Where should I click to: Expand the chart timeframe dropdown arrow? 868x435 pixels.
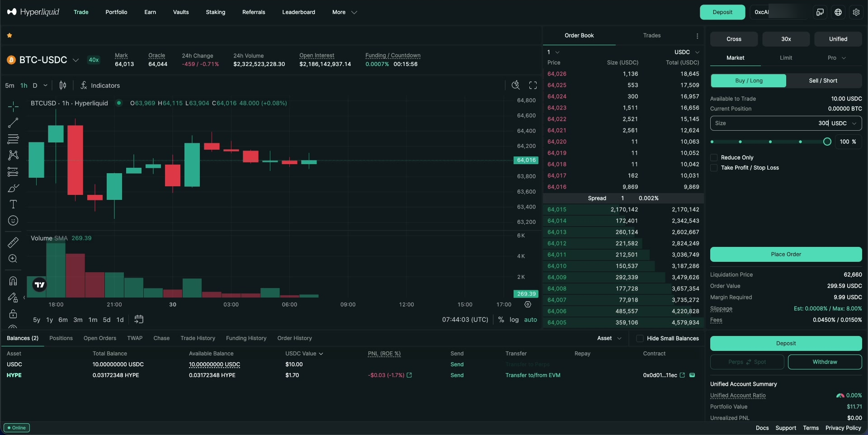[x=45, y=85]
